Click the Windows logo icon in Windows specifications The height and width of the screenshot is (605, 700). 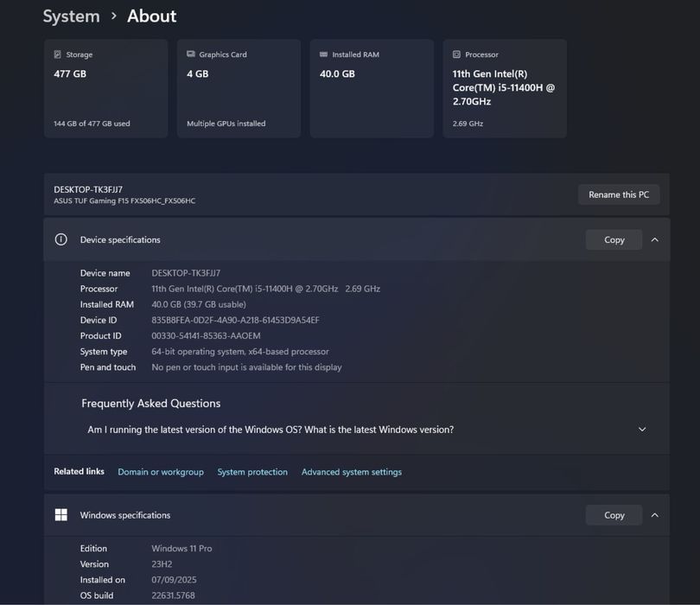pyautogui.click(x=61, y=515)
